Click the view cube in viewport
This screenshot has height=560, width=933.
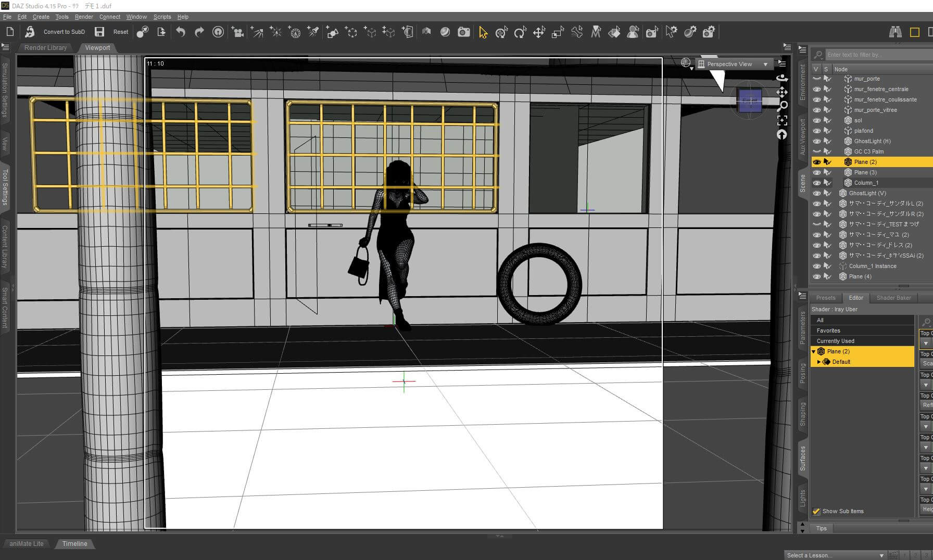click(x=750, y=100)
